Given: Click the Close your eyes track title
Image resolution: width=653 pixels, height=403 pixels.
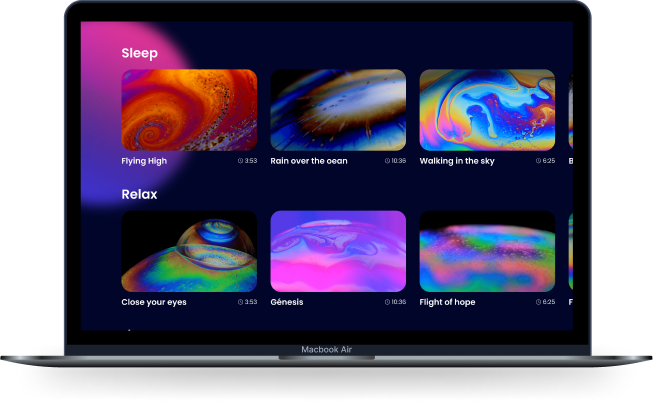Looking at the screenshot, I should pyautogui.click(x=154, y=302).
